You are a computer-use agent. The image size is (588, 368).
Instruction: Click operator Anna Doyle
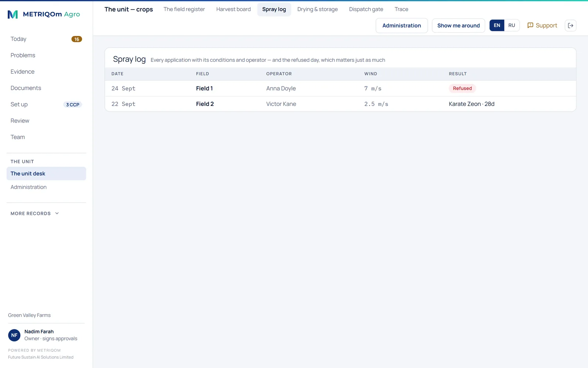click(x=281, y=88)
